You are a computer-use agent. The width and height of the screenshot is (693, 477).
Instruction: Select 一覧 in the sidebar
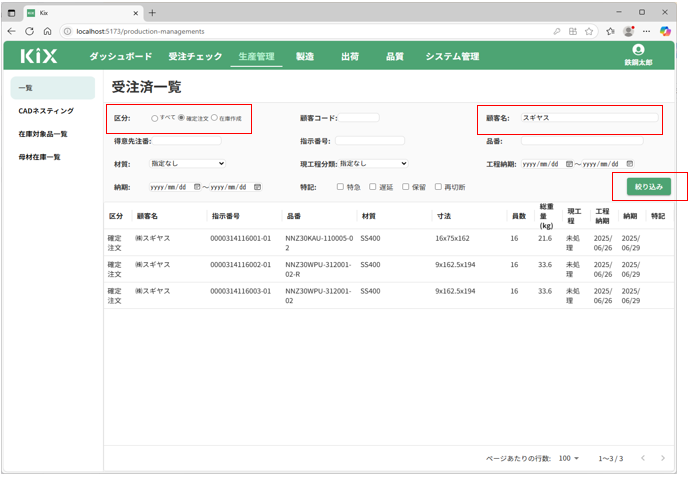point(53,88)
